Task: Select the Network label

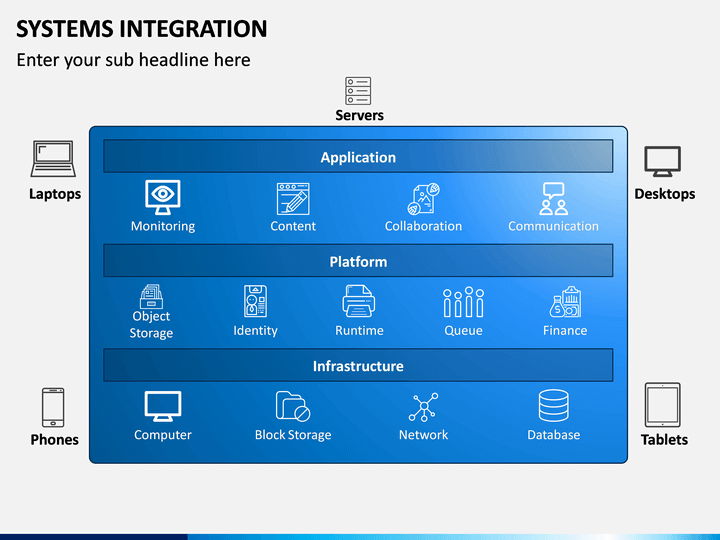Action: click(423, 434)
